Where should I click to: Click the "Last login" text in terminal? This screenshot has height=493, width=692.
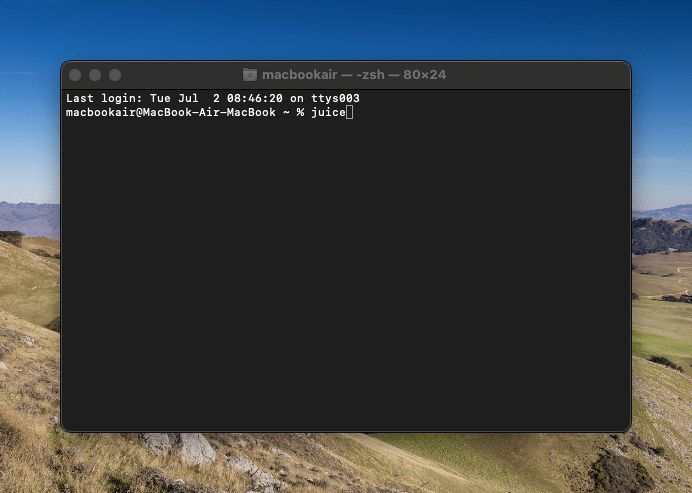(x=96, y=99)
